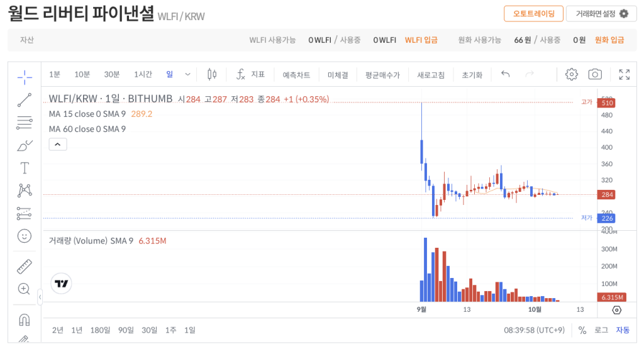Select the text annotation tool
The height and width of the screenshot is (349, 644).
(25, 168)
